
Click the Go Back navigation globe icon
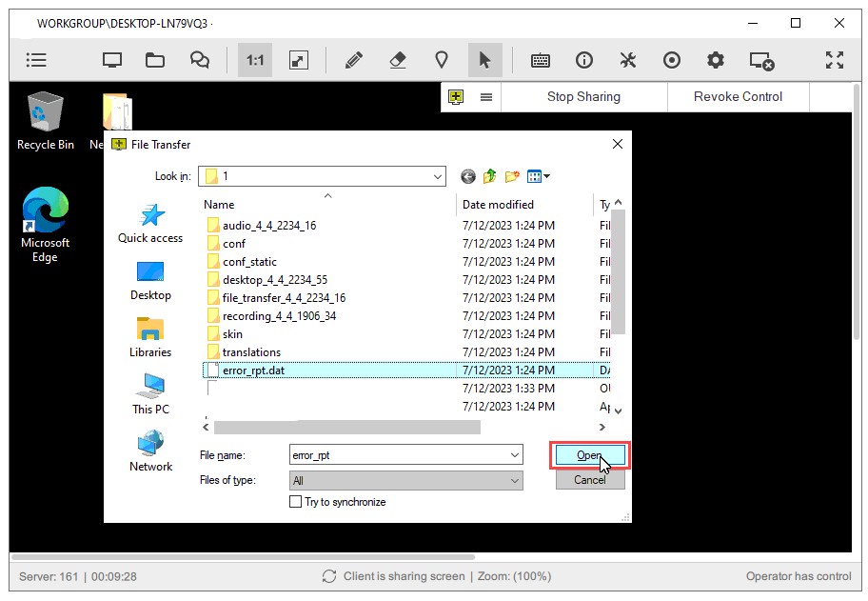[466, 175]
